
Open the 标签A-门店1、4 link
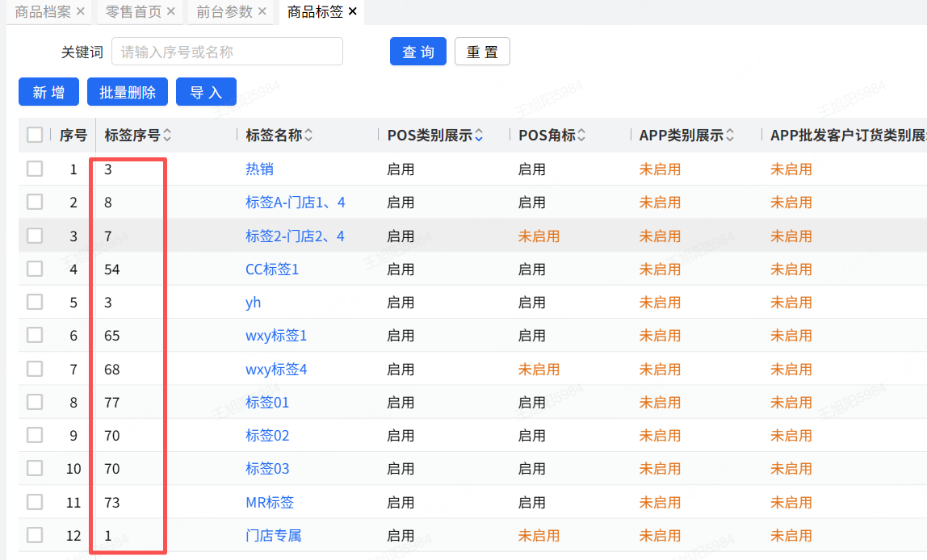[295, 203]
